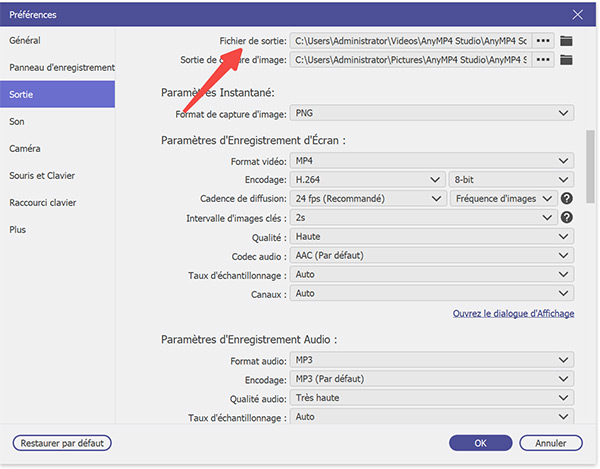Click help icon next to Fréquence d'images
The image size is (600, 469).
pos(566,199)
